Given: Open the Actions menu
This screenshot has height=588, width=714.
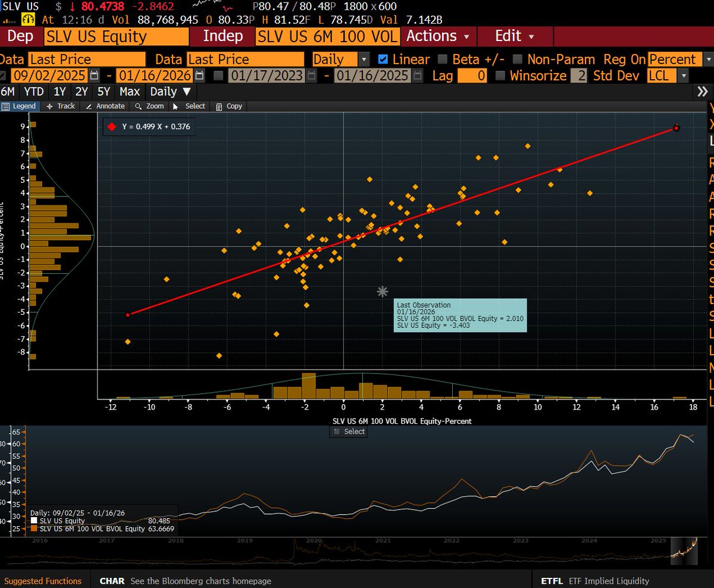Looking at the screenshot, I should [438, 36].
